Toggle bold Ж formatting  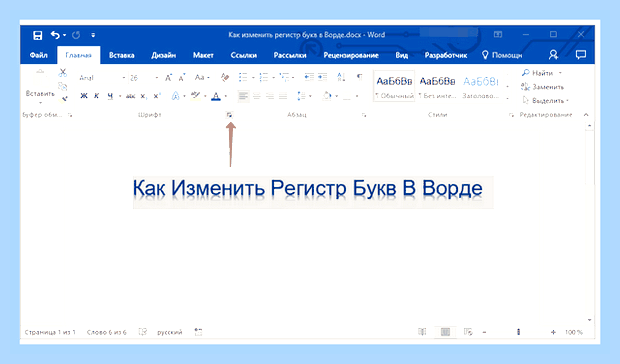[84, 96]
